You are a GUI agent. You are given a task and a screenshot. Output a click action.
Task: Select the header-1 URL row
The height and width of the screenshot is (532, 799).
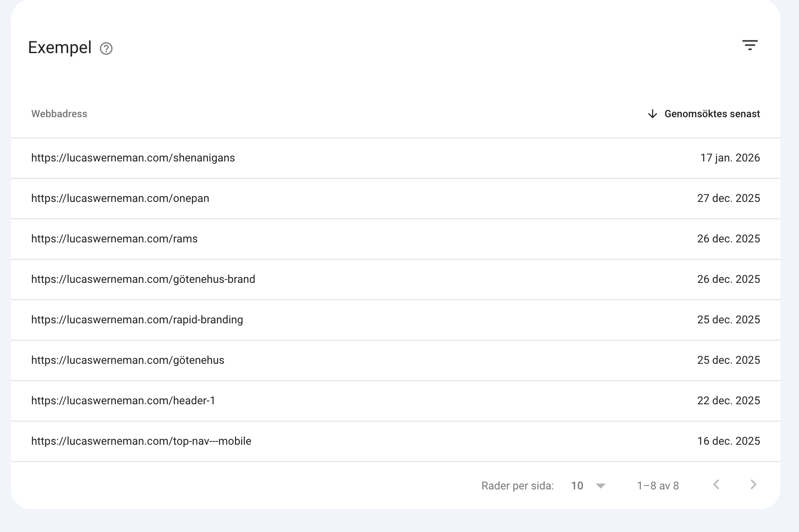click(123, 400)
